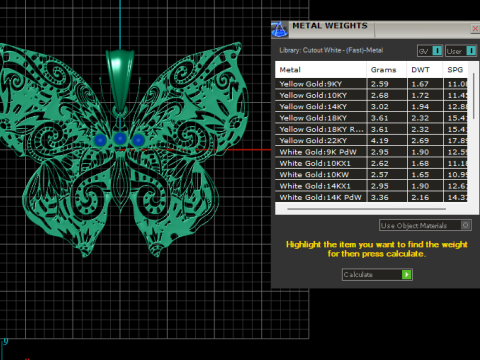The image size is (480, 360).
Task: Select the left blue gemstone
Action: pos(100,140)
